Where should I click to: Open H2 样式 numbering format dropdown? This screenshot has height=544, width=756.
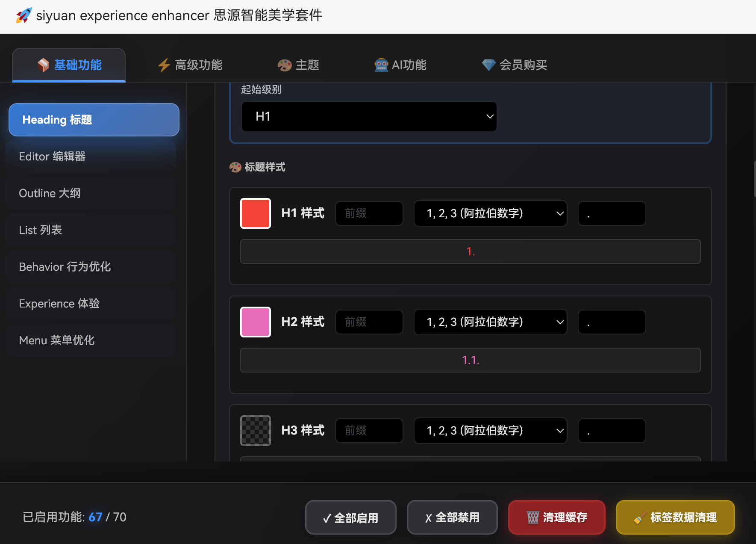pos(491,322)
